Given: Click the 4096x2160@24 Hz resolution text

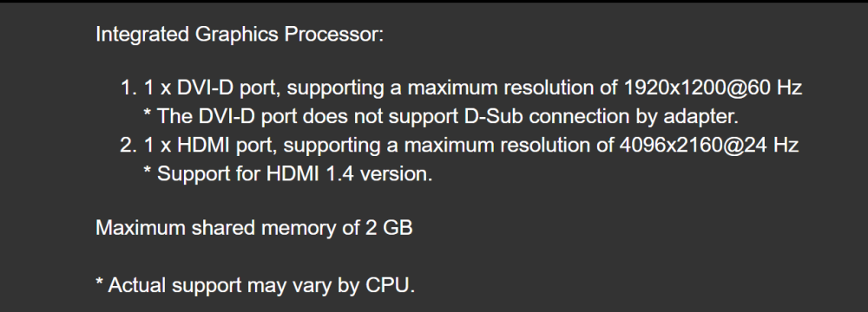Looking at the screenshot, I should point(709,145).
